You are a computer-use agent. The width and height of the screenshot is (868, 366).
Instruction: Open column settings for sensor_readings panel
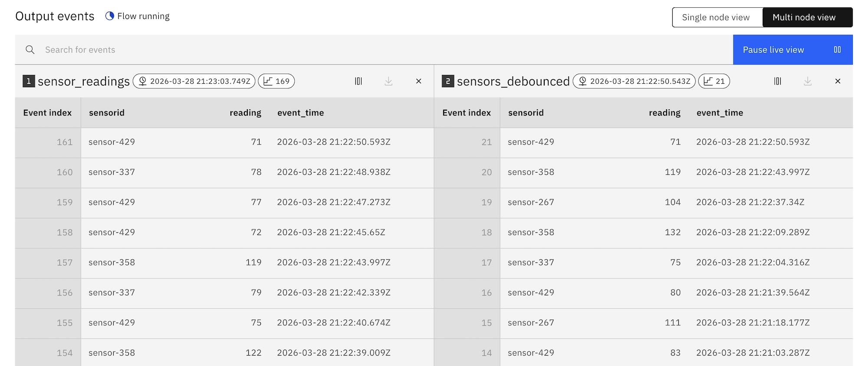pyautogui.click(x=358, y=81)
